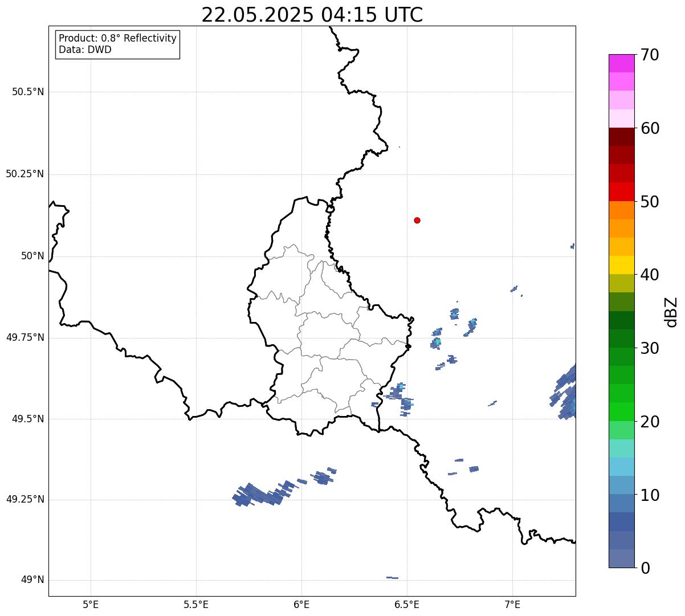
Task: Click the magenta top colorbar segment
Action: [x=621, y=63]
